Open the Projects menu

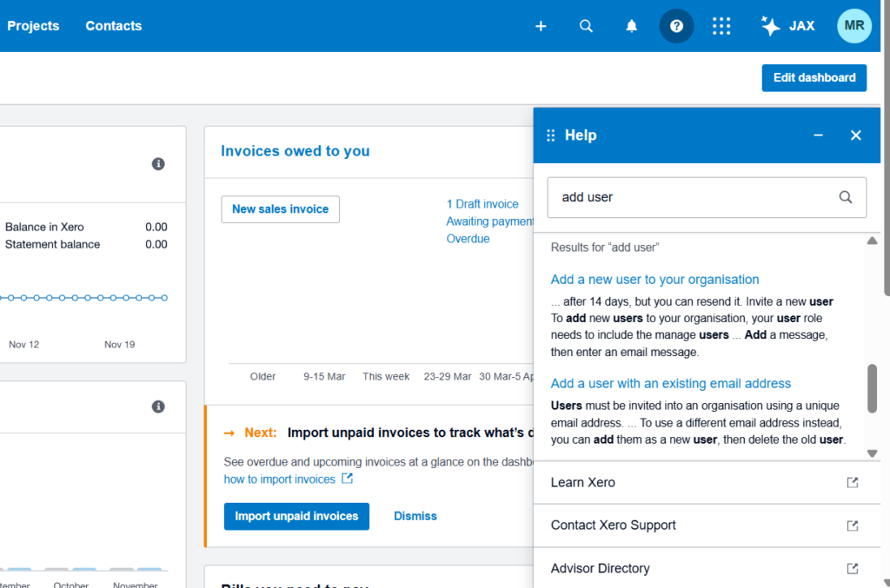point(33,25)
